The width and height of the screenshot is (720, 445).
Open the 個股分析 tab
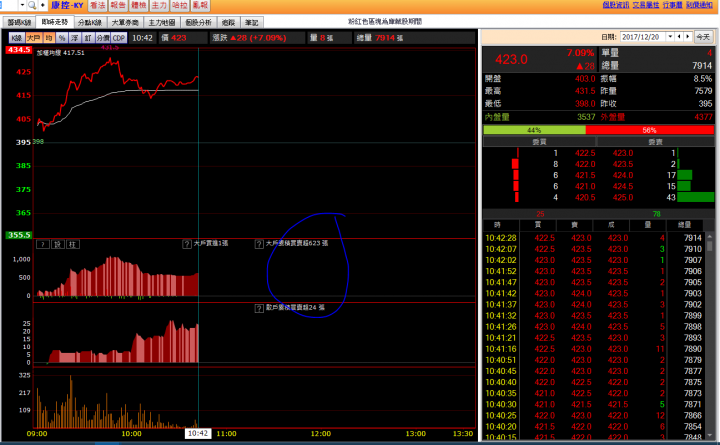[198, 22]
